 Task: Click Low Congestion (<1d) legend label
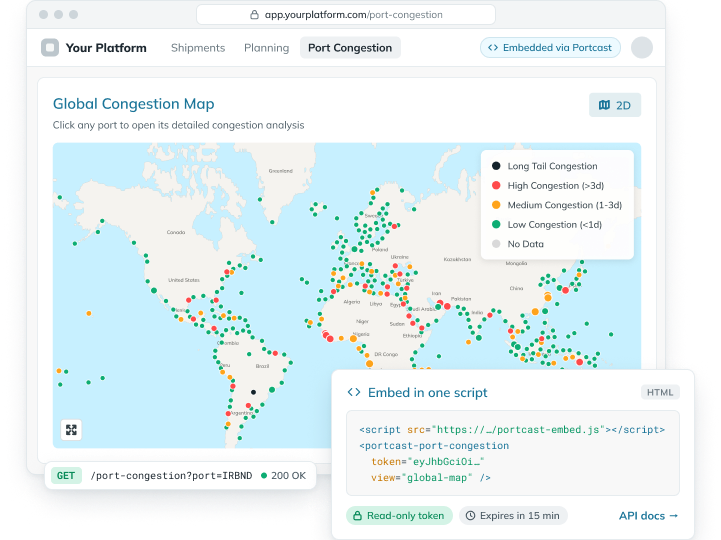(555, 224)
